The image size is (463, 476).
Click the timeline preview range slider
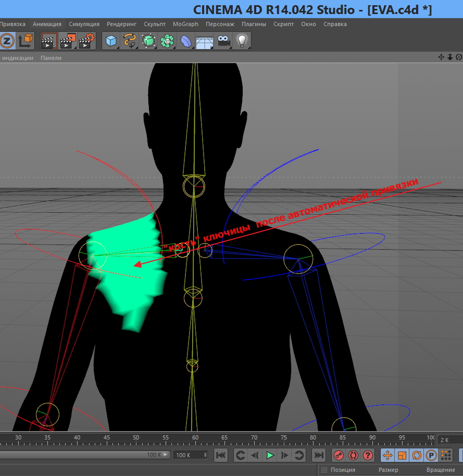(83, 455)
